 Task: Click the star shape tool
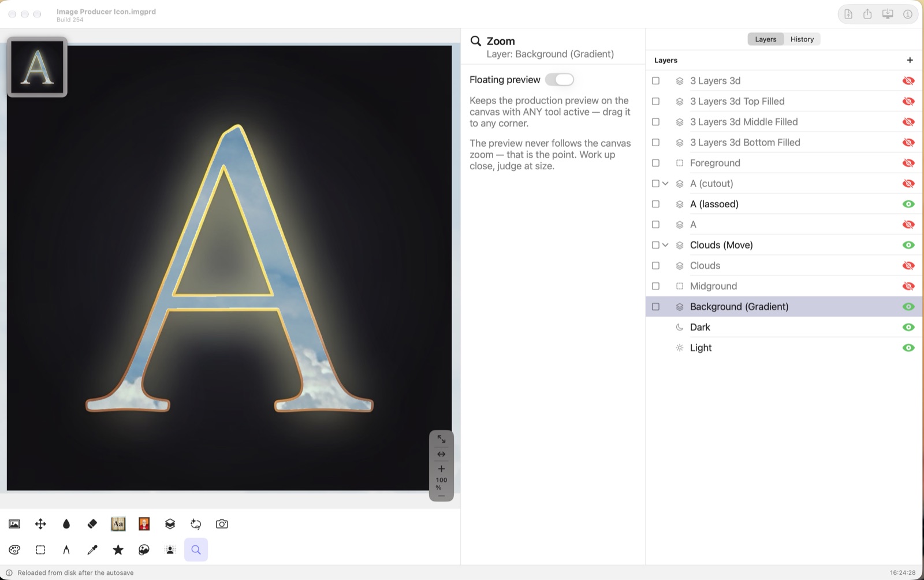118,550
